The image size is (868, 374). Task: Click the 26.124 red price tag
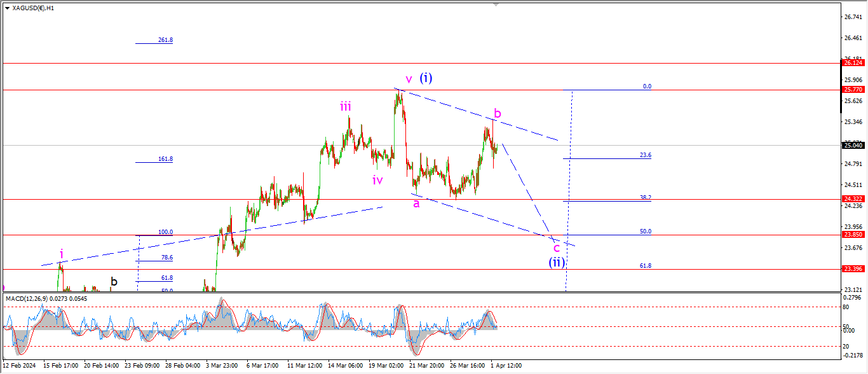(852, 63)
